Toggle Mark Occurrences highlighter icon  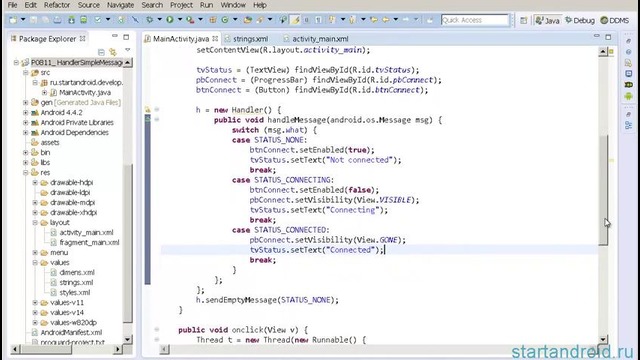pyautogui.click(x=295, y=20)
